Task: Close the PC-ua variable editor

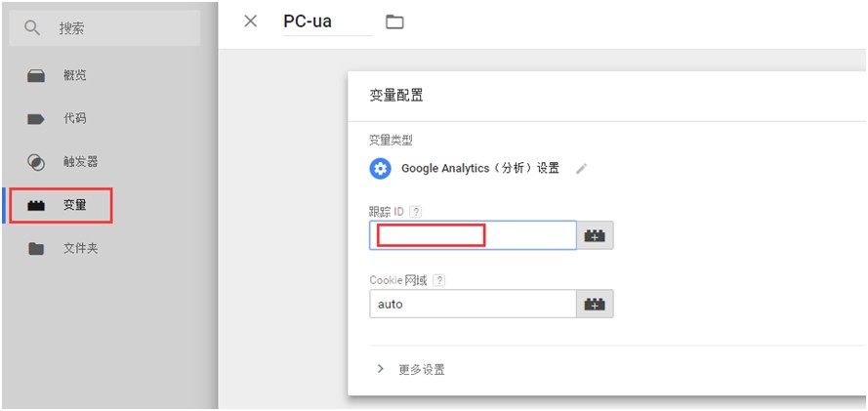Action: click(x=251, y=21)
